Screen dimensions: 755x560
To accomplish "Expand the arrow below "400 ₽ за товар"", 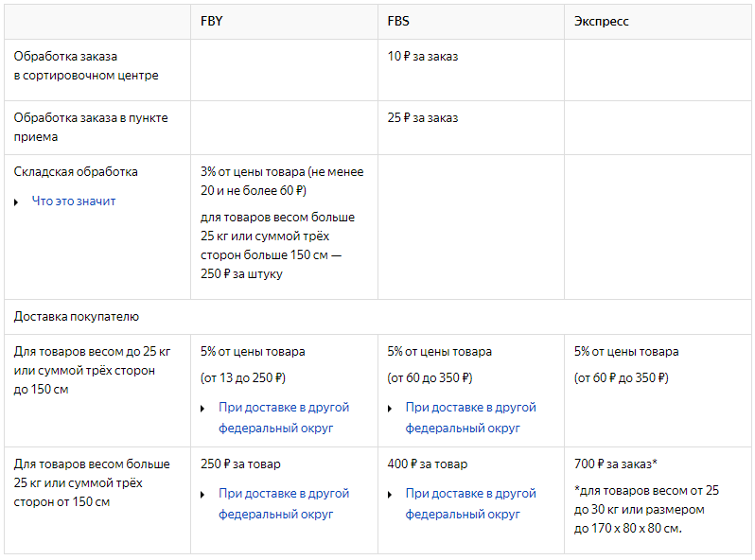I will (x=390, y=495).
